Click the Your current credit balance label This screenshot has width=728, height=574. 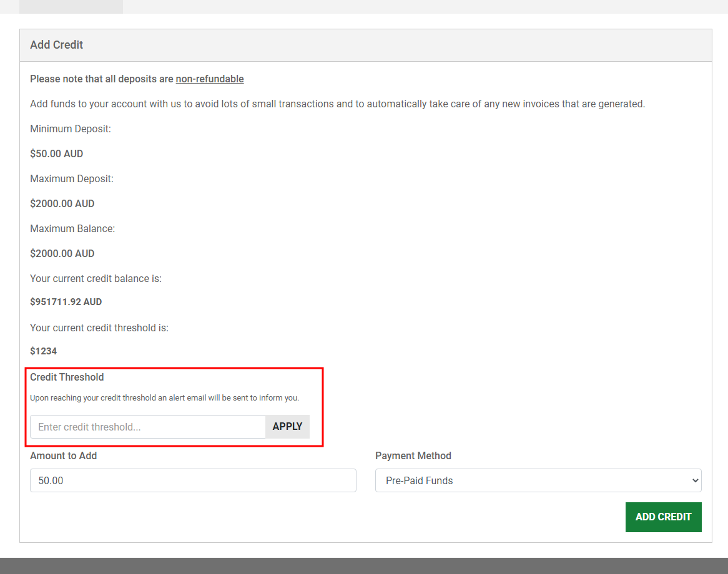[96, 279]
